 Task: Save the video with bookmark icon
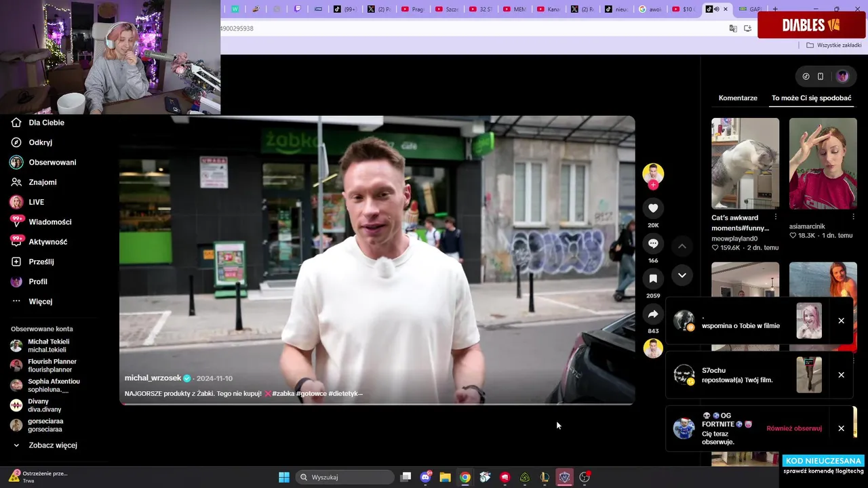pos(653,279)
